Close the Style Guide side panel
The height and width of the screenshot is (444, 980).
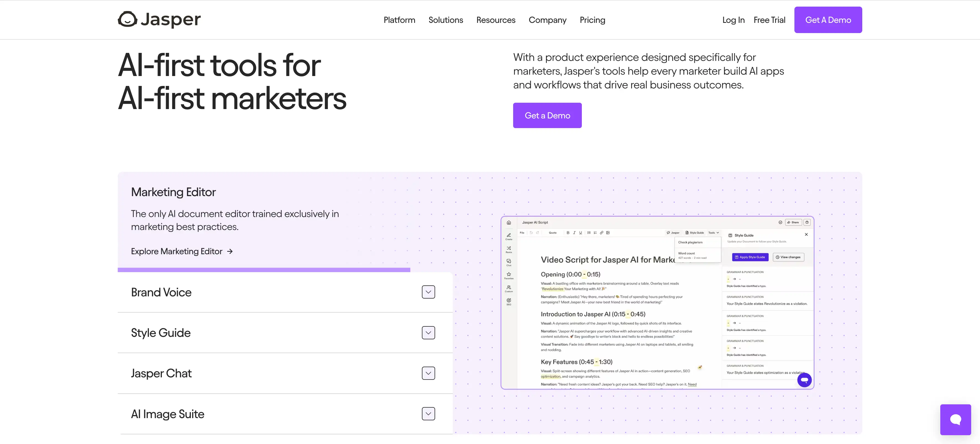pos(806,235)
